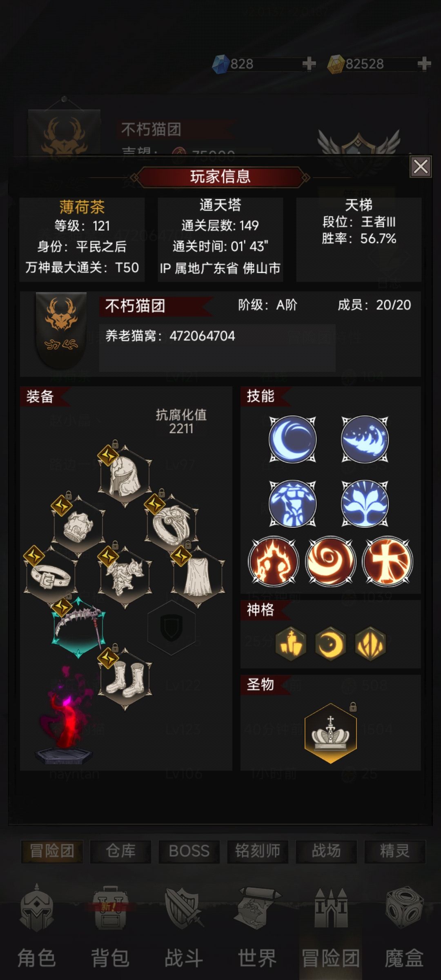Image resolution: width=441 pixels, height=980 pixels.
Task: Tap the belt equipment slot
Action: 51,576
